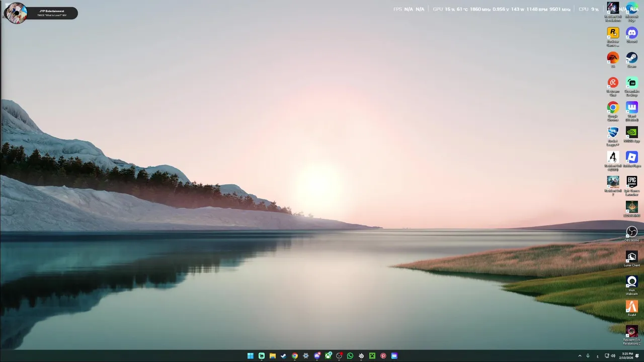The height and width of the screenshot is (362, 644).
Task: Open the OBS Studio desktop icon
Action: pos(631,234)
